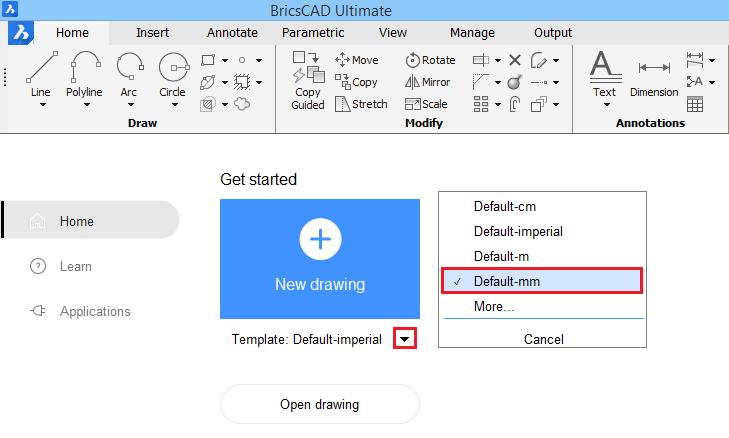Activate the Rotate tool
This screenshot has width=729, height=438.
coord(430,60)
